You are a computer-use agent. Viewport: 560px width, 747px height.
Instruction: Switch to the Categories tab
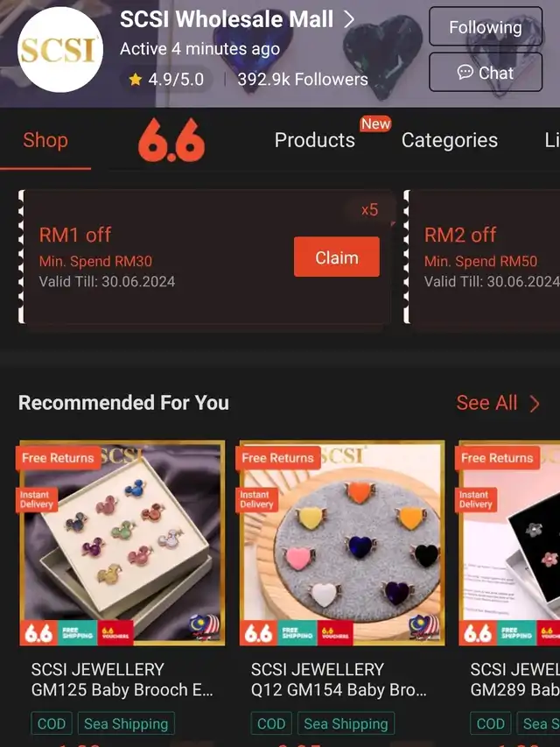(450, 140)
